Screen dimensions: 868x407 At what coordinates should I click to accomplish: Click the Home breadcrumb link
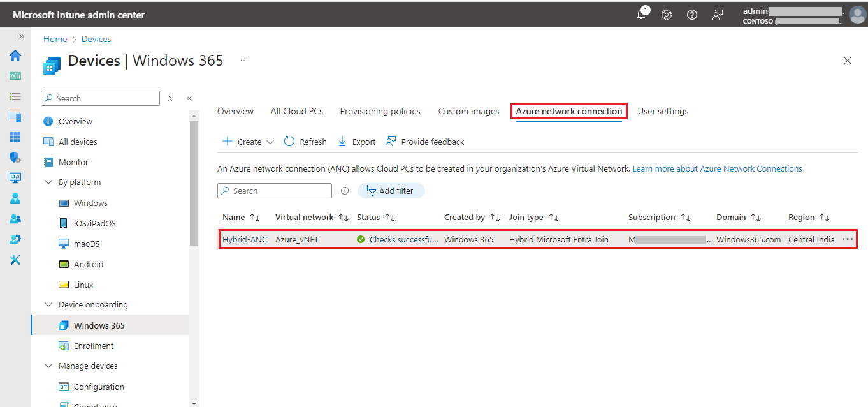pos(55,39)
